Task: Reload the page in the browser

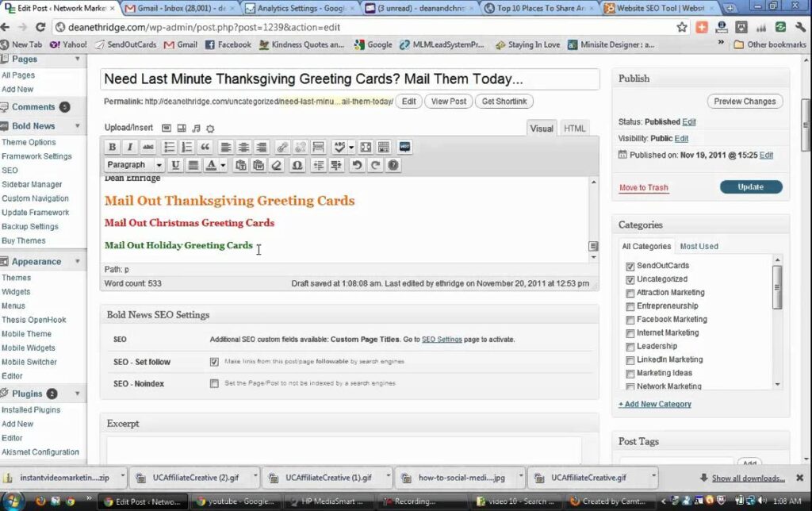Action: click(40, 27)
